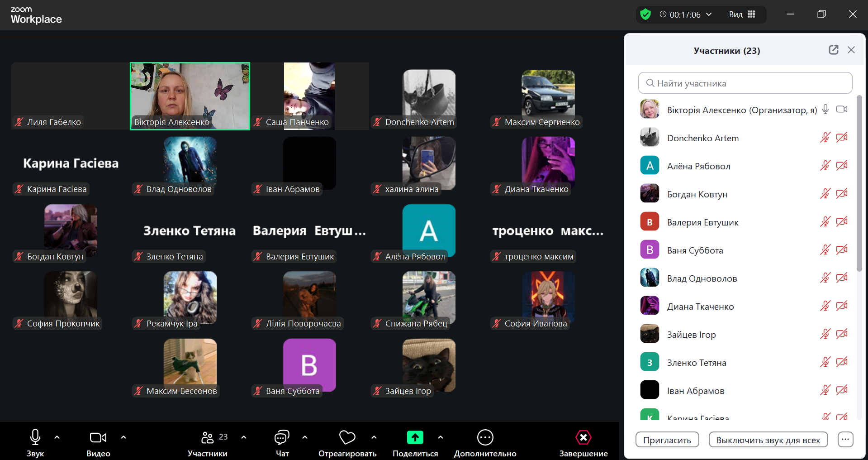Viewport: 868px width, 460px height.
Task: Click the Find participant search field
Action: (x=745, y=83)
